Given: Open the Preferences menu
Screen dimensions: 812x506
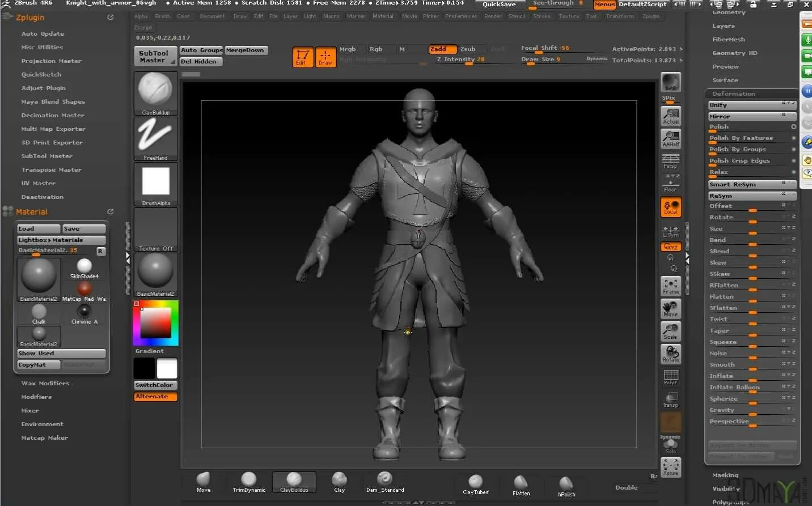Looking at the screenshot, I should [461, 16].
